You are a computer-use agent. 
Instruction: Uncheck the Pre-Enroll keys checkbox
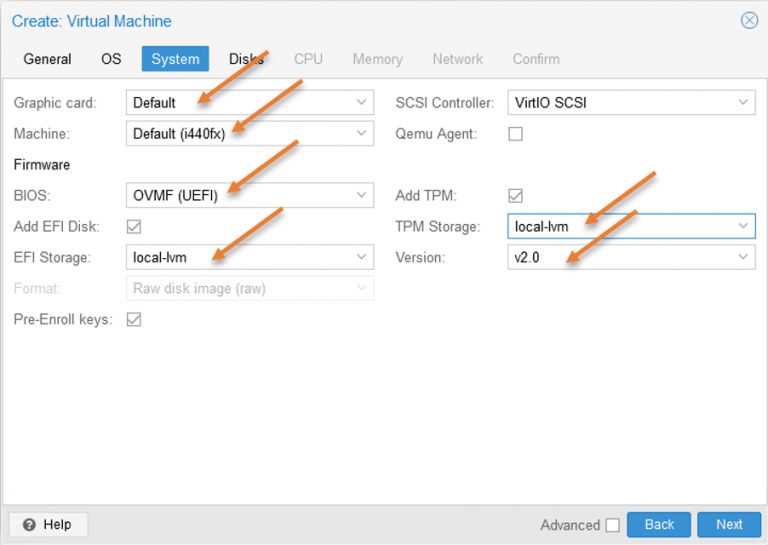point(133,320)
